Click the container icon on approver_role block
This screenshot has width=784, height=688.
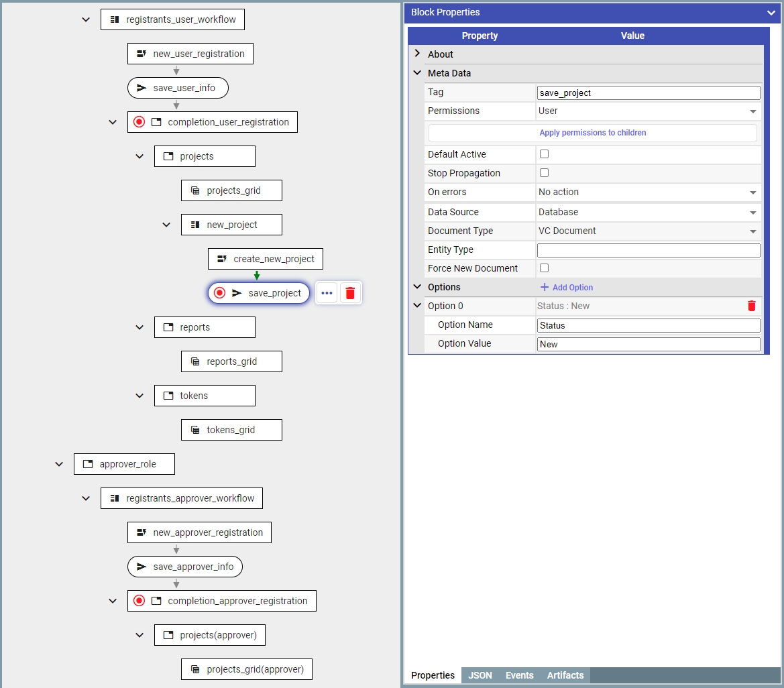click(x=87, y=464)
